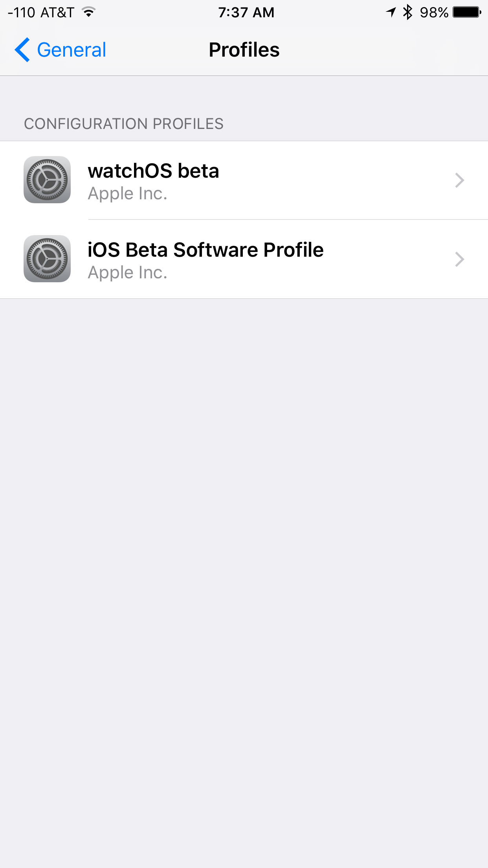This screenshot has width=488, height=868.
Task: Tap the -110 signal strength indicator
Action: (x=22, y=13)
